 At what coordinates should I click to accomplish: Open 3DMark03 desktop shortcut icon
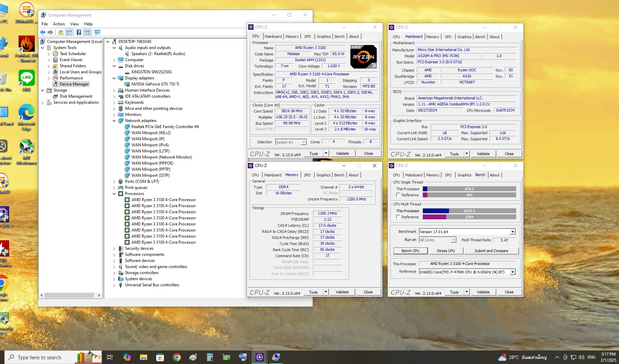coord(26,13)
